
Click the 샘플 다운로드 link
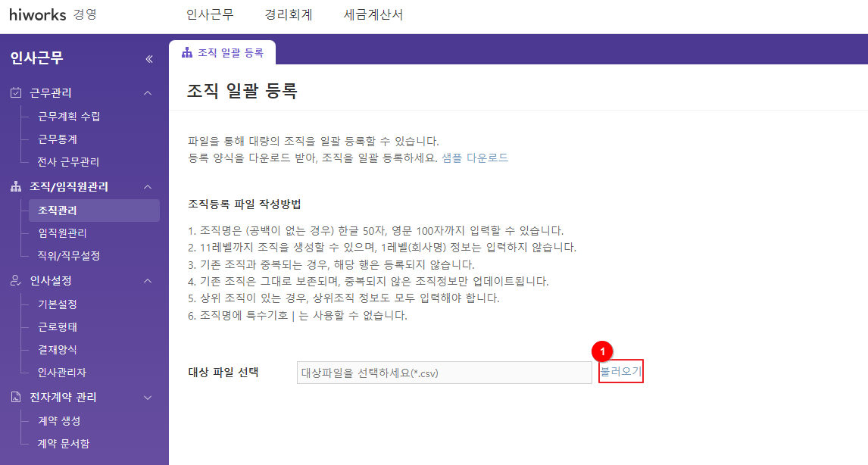click(475, 158)
